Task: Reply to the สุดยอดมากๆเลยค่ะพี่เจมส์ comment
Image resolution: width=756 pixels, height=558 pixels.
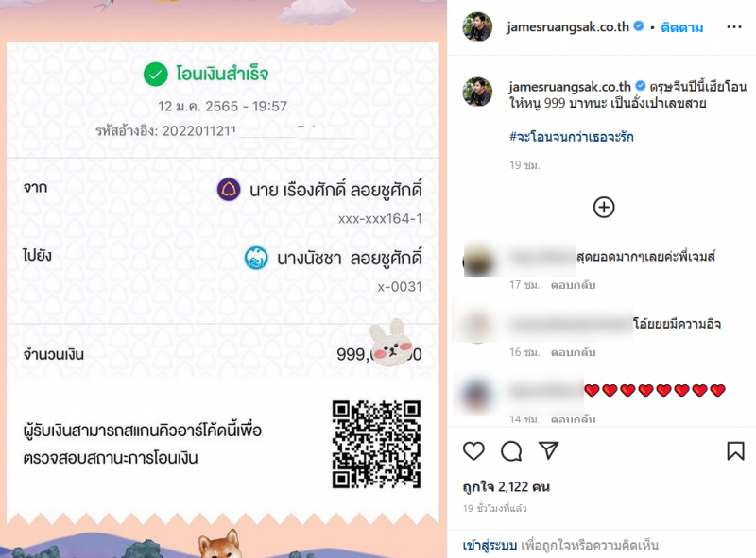Action: click(574, 285)
